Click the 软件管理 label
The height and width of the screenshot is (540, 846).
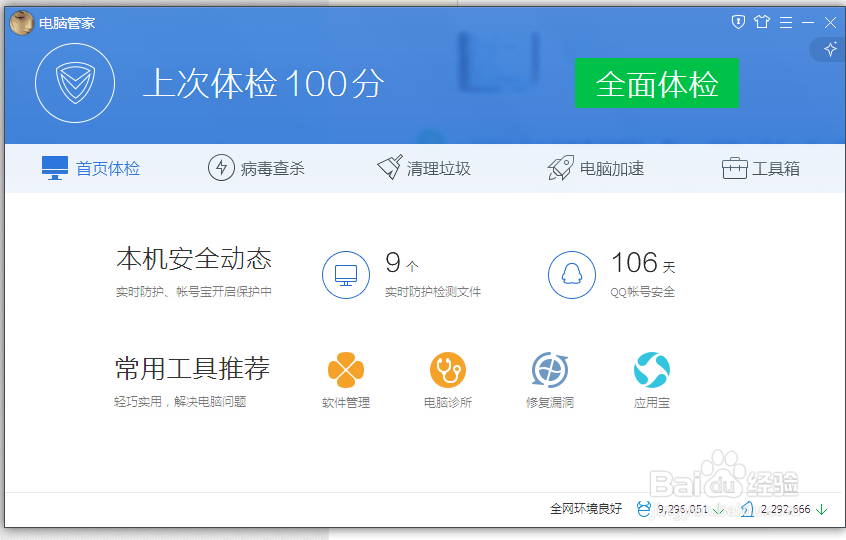(x=346, y=402)
